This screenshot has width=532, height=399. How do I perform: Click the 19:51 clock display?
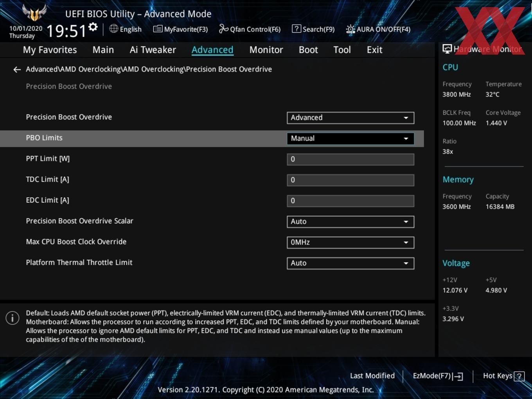tap(66, 31)
